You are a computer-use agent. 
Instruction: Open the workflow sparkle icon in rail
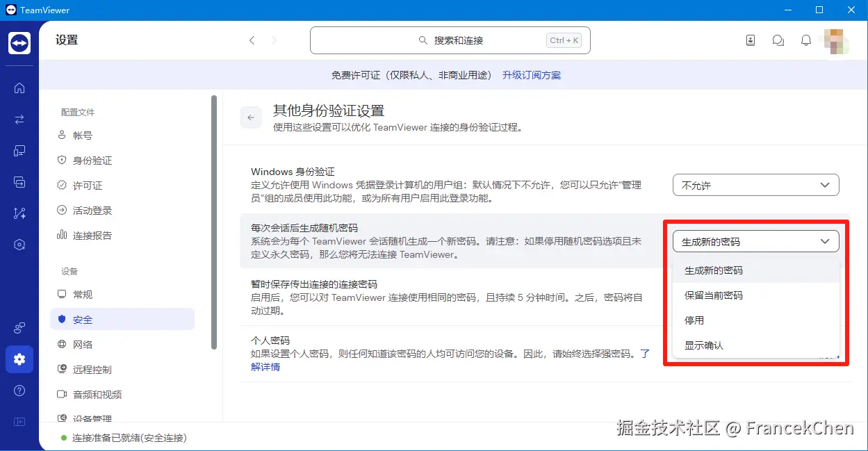(19, 213)
